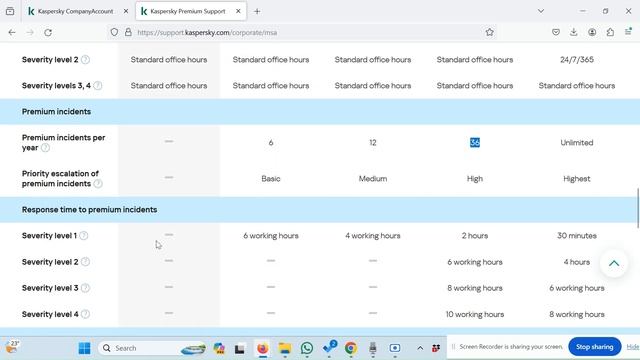Viewport: 640px width, 360px height.
Task: Click the taskbar Search box
Action: [x=152, y=348]
